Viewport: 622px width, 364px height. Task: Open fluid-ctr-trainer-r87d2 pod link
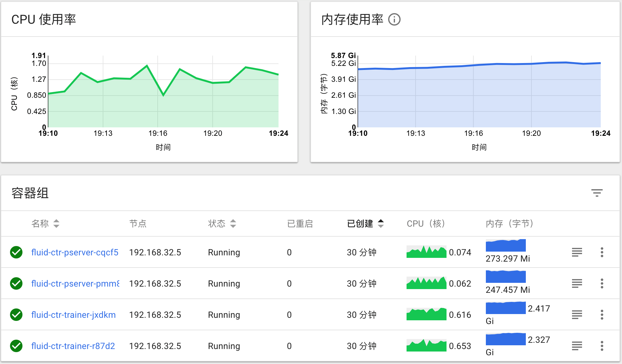[x=73, y=346]
